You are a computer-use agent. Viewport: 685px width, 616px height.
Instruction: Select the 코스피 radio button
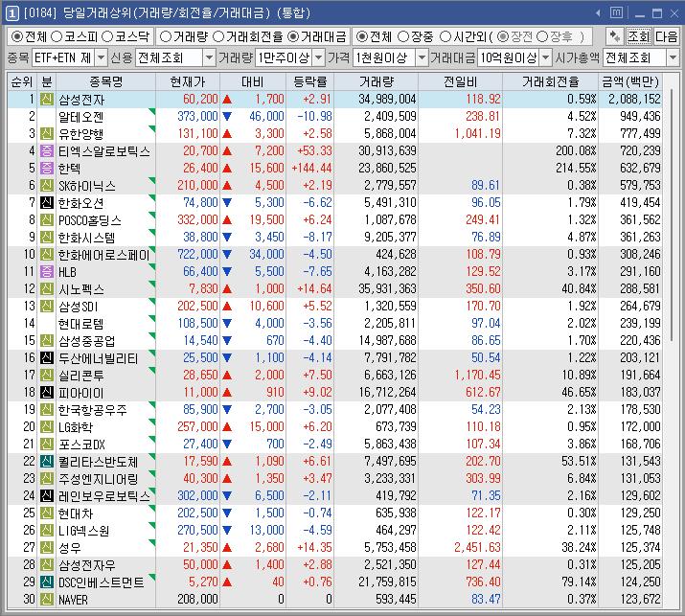57,36
